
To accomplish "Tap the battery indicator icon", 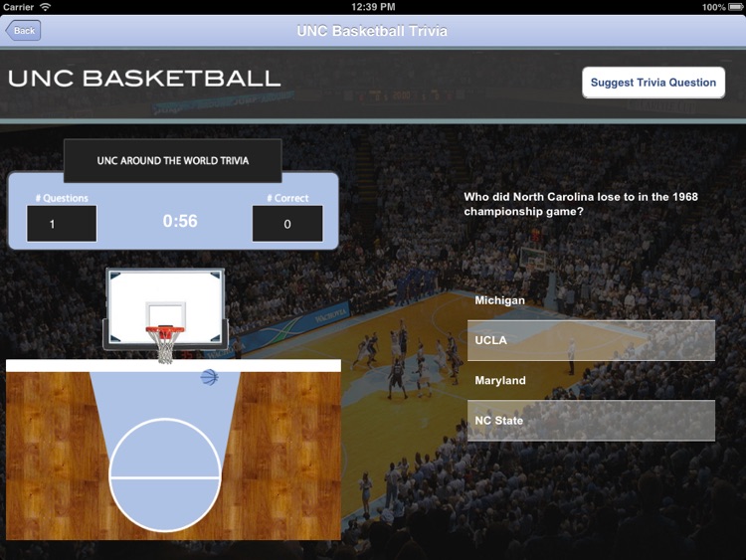I will 735,7.
